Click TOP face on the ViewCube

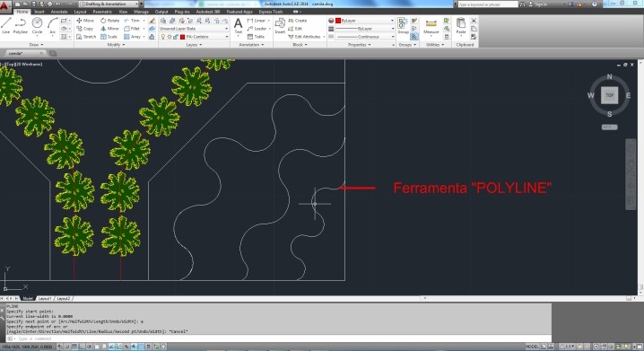pos(610,95)
